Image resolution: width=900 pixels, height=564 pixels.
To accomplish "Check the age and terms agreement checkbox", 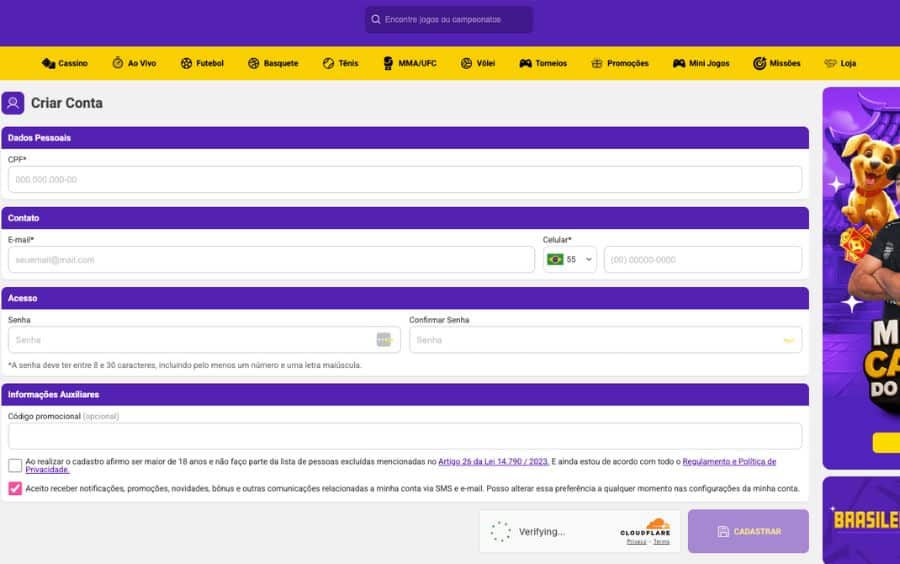I will [15, 466].
